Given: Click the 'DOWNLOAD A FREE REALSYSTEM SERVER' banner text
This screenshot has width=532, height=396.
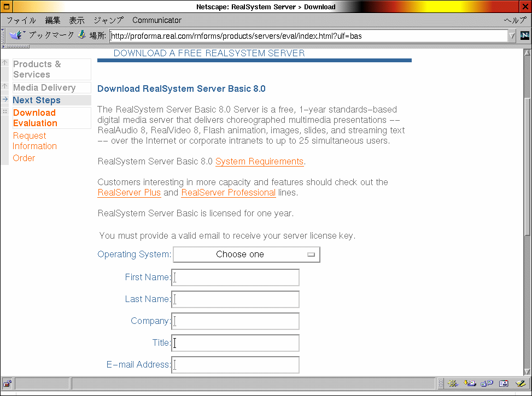Looking at the screenshot, I should click(209, 53).
